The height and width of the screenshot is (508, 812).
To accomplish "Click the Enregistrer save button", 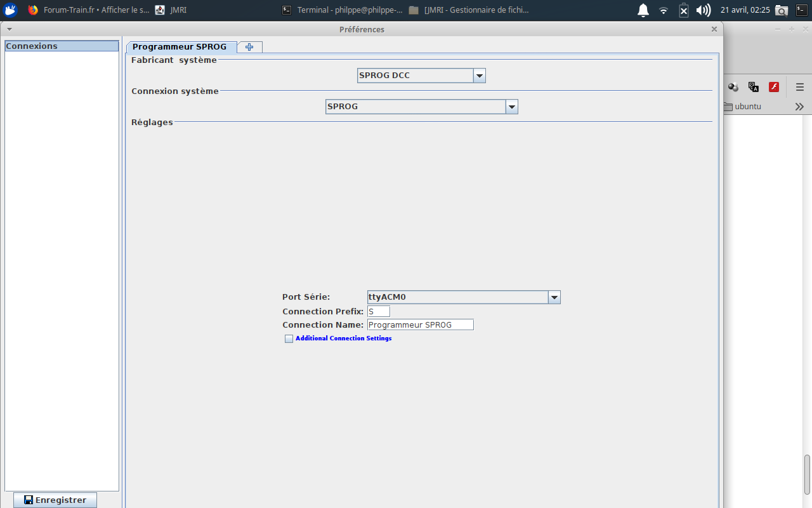I will (55, 500).
